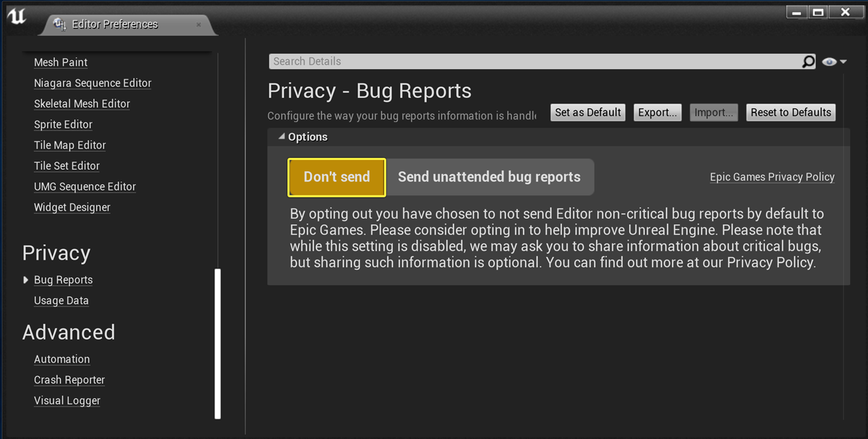Viewport: 868px width, 439px height.
Task: Enable Send unattended bug reports
Action: [x=490, y=177]
